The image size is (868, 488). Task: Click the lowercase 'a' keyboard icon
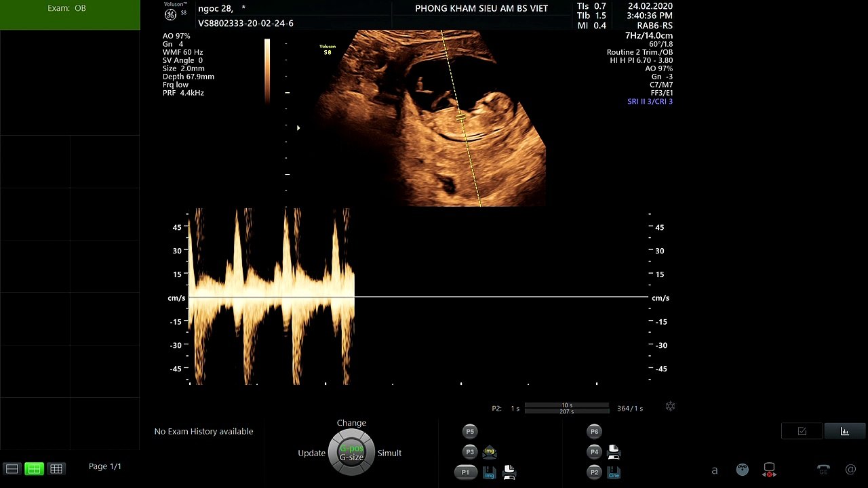(714, 470)
